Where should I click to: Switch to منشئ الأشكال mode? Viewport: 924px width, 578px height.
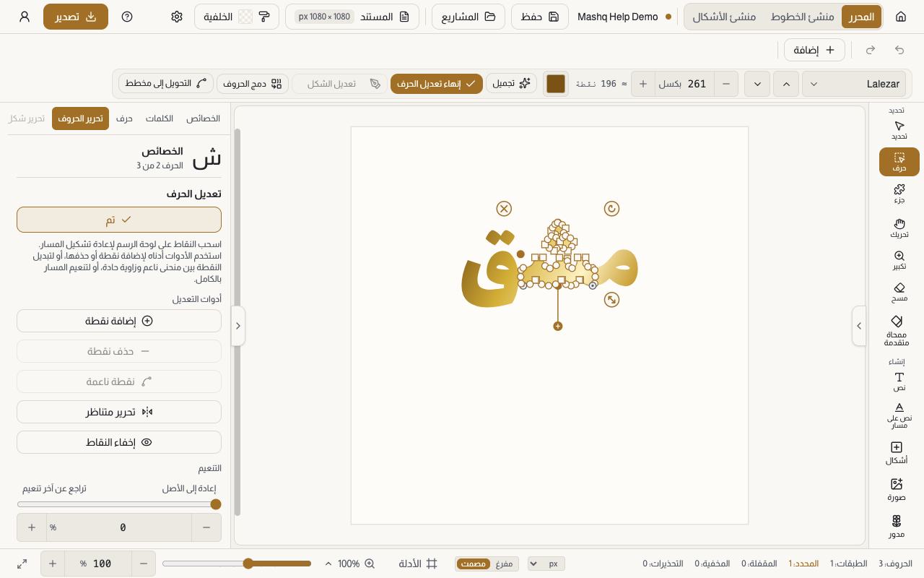pos(724,17)
